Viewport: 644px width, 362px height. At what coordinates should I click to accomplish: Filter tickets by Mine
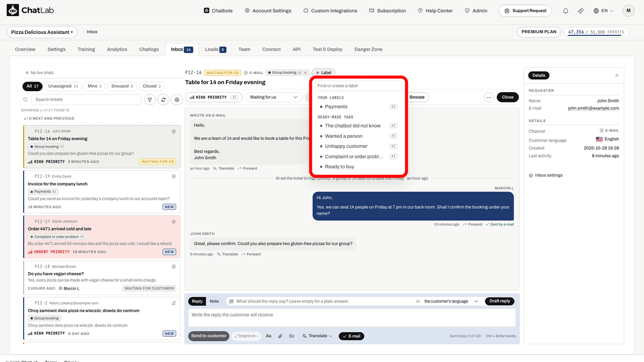coord(95,86)
